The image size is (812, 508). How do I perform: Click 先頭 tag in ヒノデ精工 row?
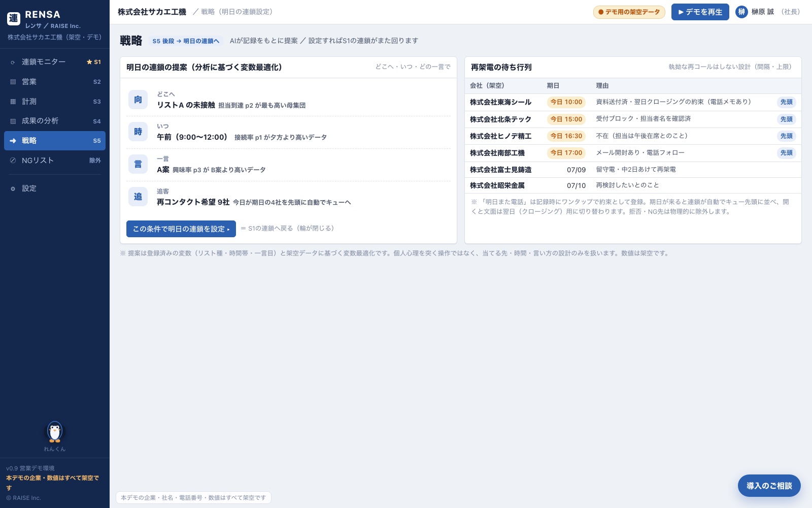click(787, 136)
